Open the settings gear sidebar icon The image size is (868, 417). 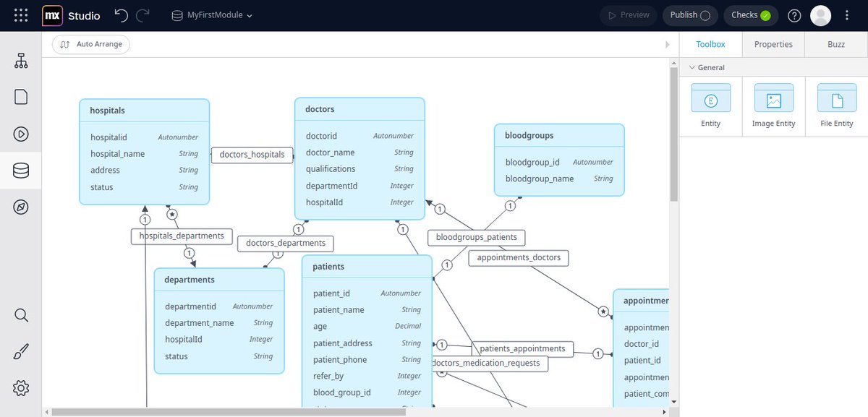21,388
